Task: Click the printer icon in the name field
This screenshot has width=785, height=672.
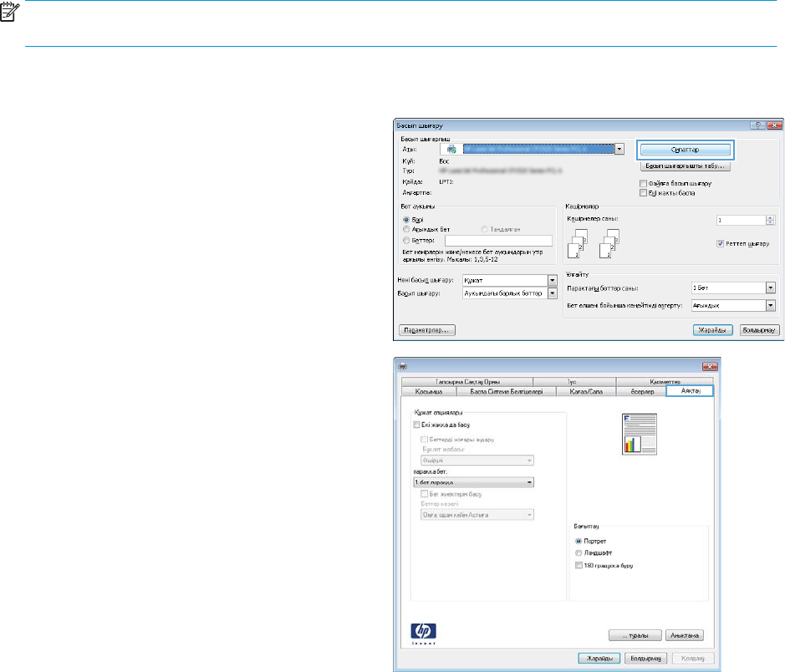Action: tap(451, 149)
